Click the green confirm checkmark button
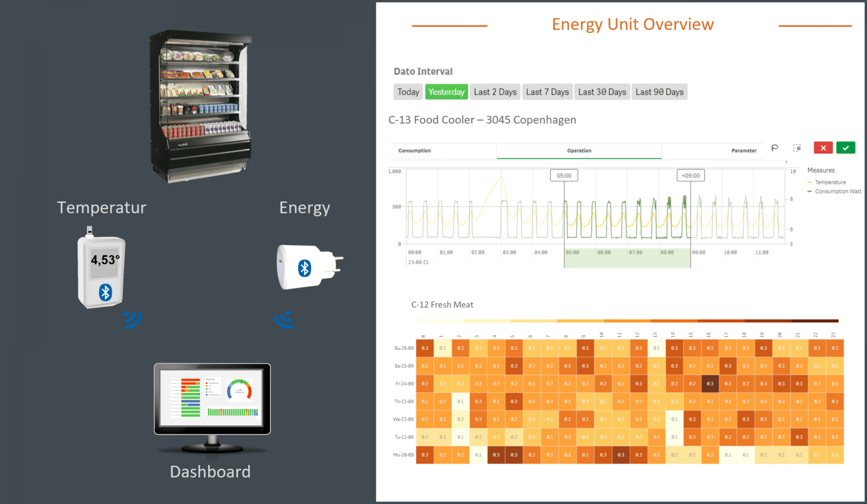The width and height of the screenshot is (867, 504). [845, 148]
